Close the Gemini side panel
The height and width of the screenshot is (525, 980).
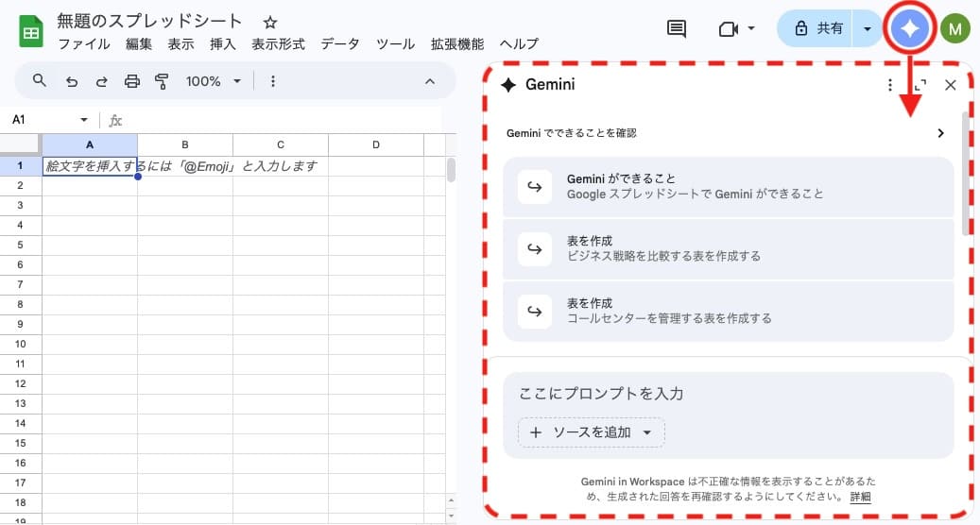pos(950,85)
